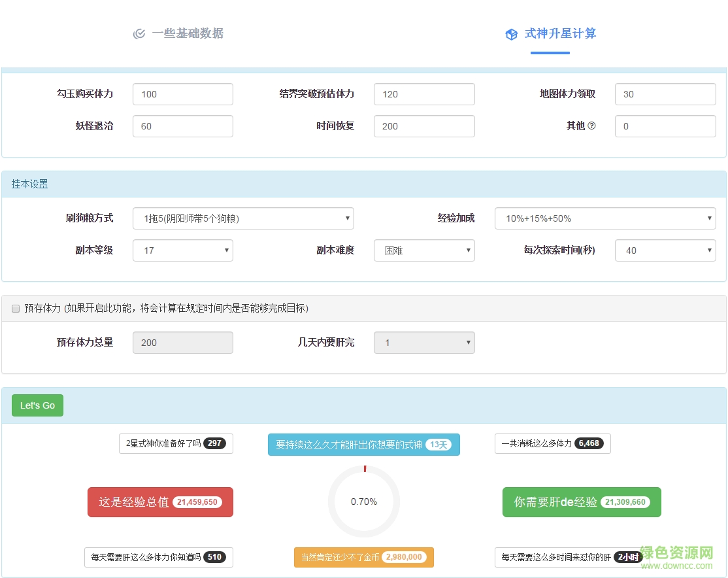Screen dimensions: 728x578
Task: Click the circular 0.70% progress indicator
Action: (364, 501)
